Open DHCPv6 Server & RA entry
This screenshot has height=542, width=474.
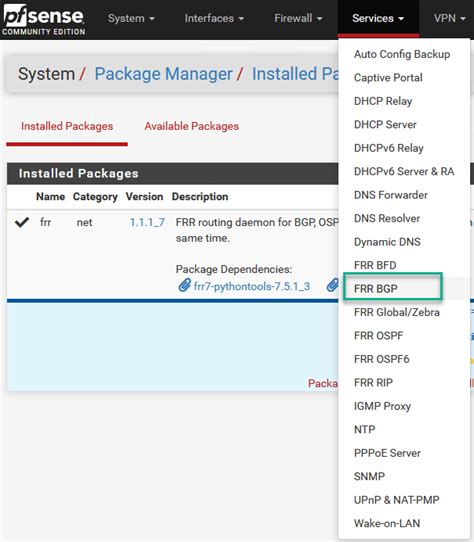[404, 171]
